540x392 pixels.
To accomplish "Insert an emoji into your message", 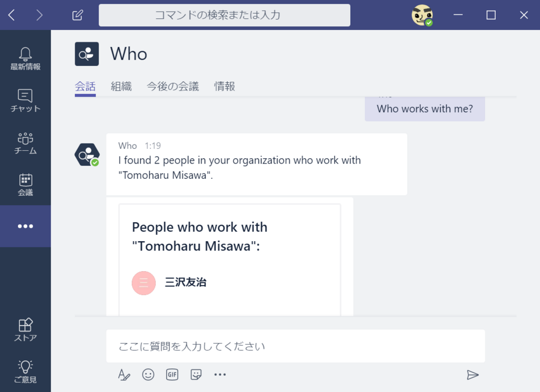I will coord(148,374).
